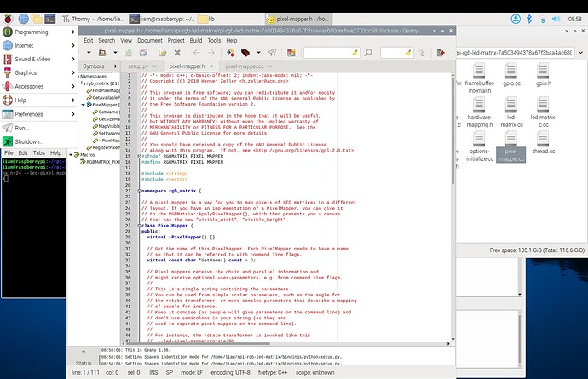588x379 pixels.
Task: Collapse the PixelMapper class tree node
Action: click(84, 105)
